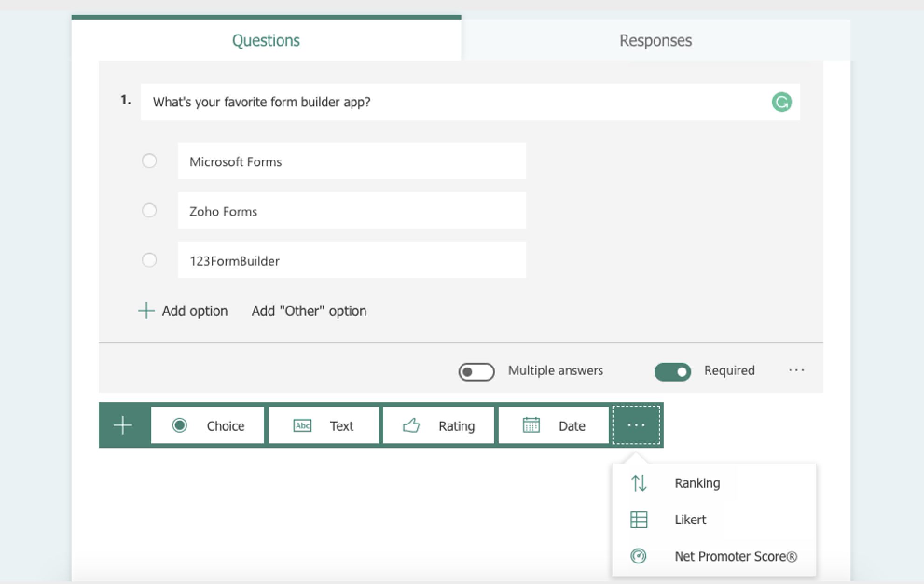The image size is (924, 584).
Task: Click the Likert table icon
Action: (x=638, y=520)
